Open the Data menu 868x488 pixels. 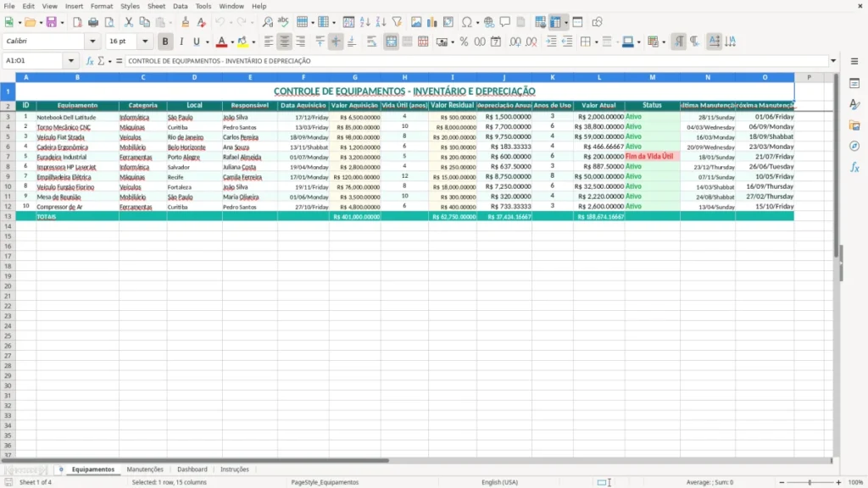180,6
